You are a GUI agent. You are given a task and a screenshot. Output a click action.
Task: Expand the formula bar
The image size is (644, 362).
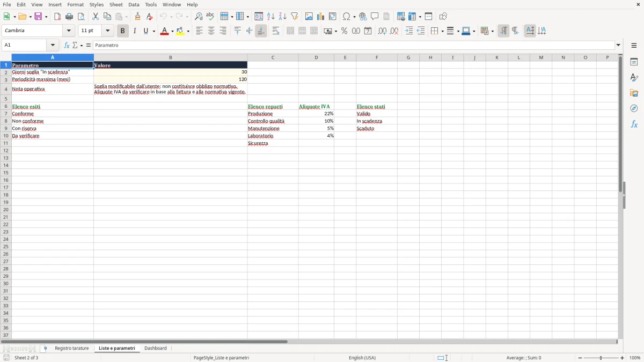coord(618,46)
